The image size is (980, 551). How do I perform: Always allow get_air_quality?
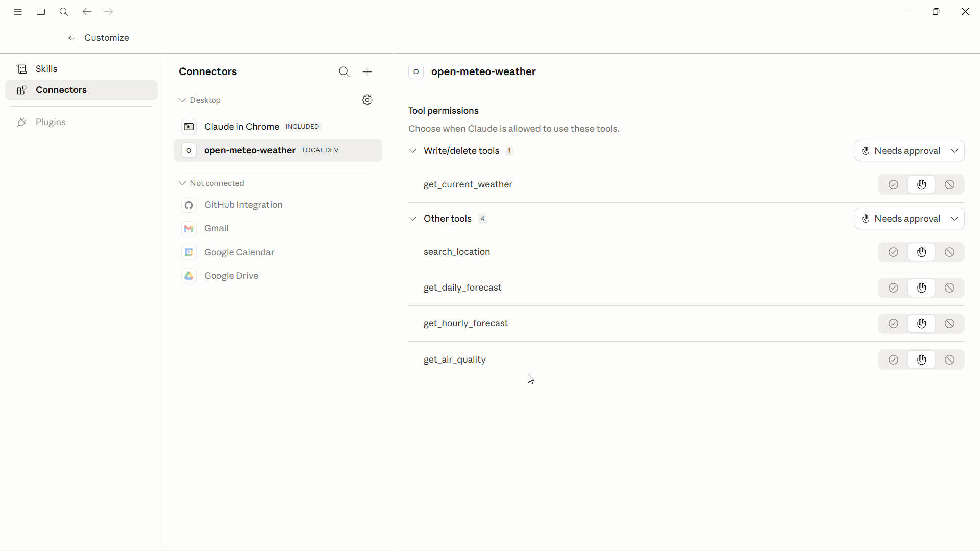(893, 360)
